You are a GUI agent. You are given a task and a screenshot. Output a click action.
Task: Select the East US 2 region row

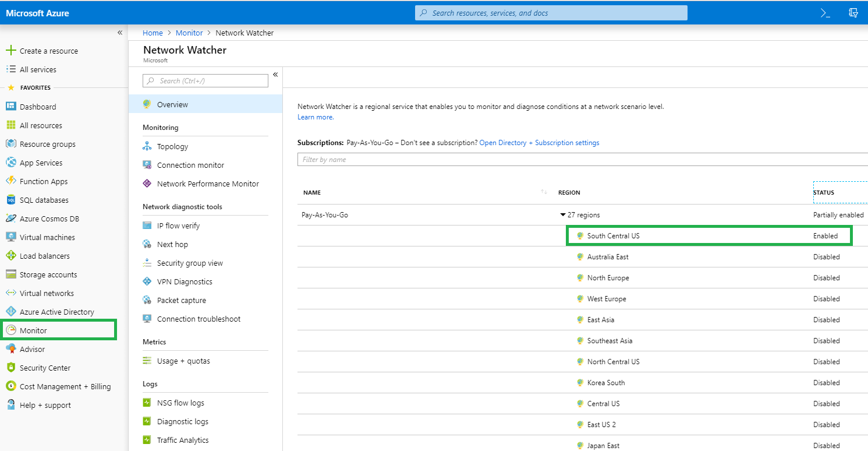[582, 425]
